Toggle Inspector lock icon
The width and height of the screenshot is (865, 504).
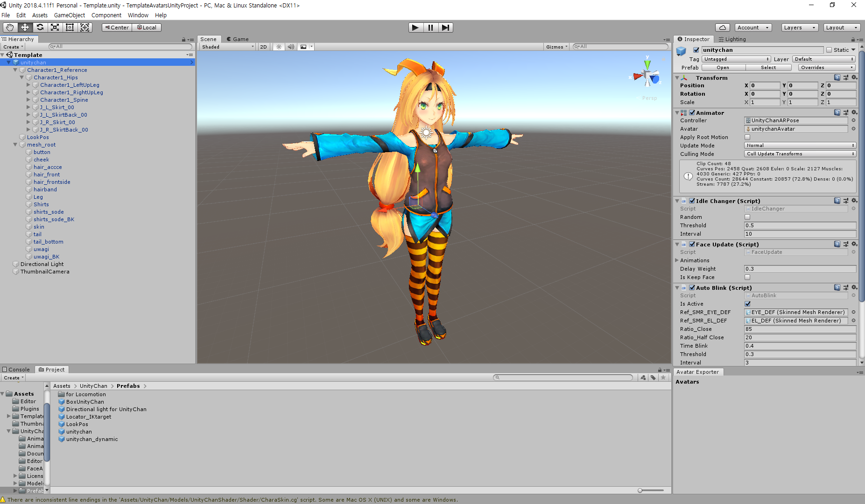853,39
